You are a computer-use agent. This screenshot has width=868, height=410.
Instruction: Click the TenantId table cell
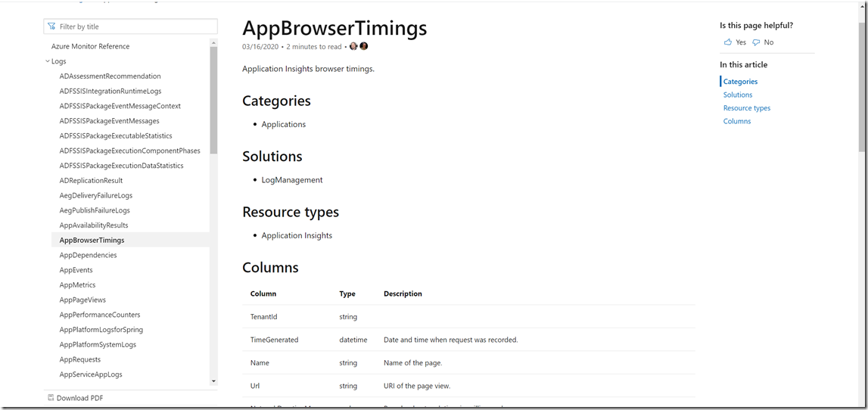tap(263, 317)
